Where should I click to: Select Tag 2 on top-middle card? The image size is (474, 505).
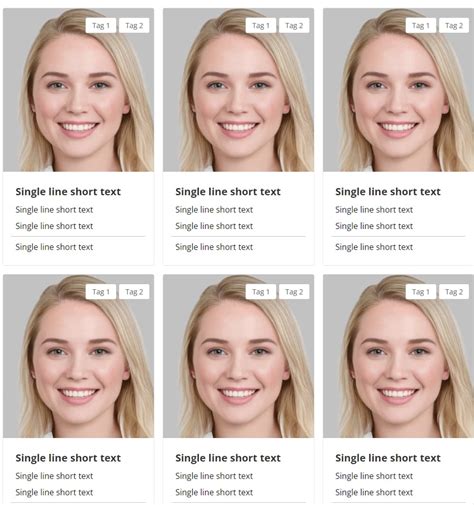tap(294, 26)
